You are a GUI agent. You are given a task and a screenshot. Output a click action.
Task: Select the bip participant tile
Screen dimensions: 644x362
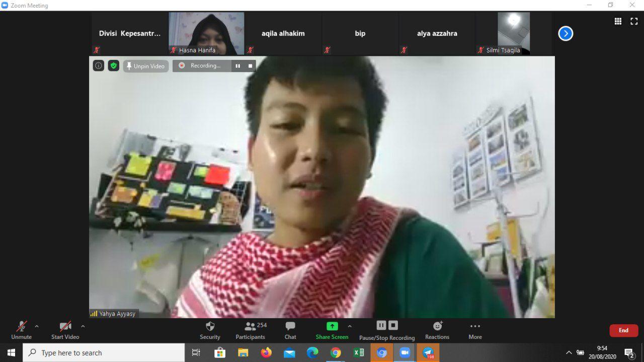point(360,34)
